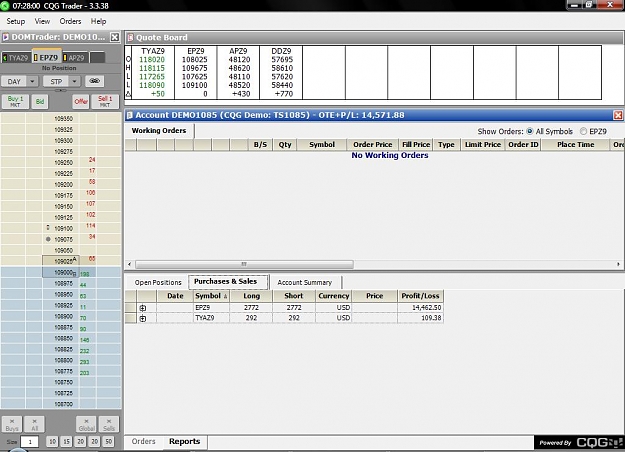Select the APZ9 DOMTrader tab
This screenshot has width=625, height=452.
75,58
